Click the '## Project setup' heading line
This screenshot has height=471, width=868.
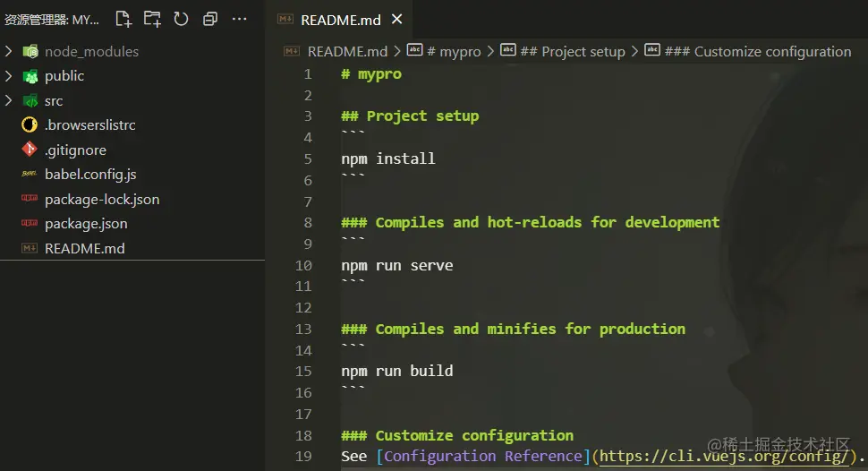click(410, 116)
